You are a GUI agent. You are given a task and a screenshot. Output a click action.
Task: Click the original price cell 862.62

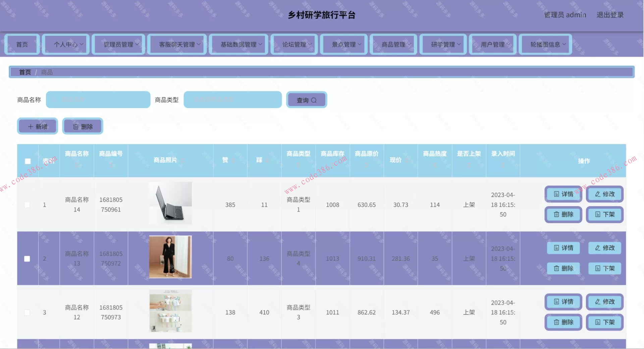point(367,312)
